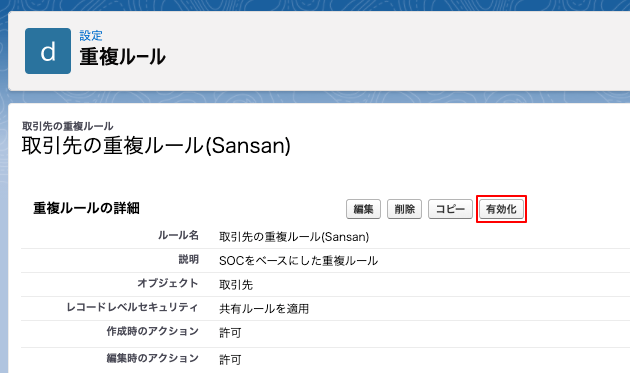Click the レコードレベルセキュリティ label

tap(132, 307)
